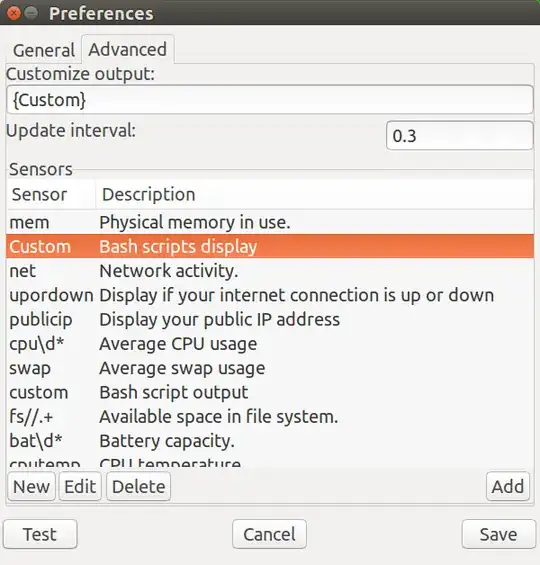Image resolution: width=540 pixels, height=565 pixels.
Task: Select the Advanced tab
Action: tap(128, 49)
